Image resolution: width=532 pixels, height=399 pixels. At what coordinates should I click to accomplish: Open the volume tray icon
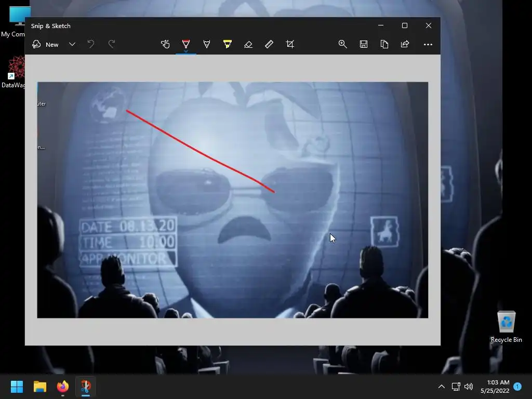click(x=469, y=387)
